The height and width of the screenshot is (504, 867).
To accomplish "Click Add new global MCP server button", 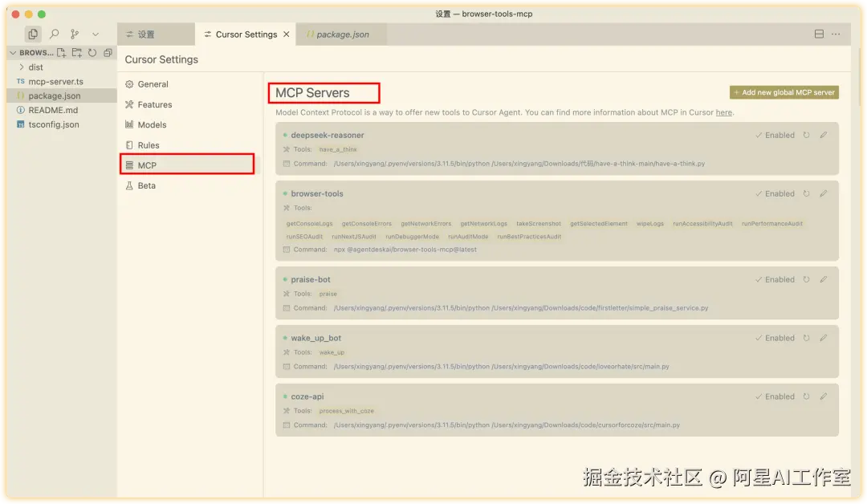I will click(784, 92).
